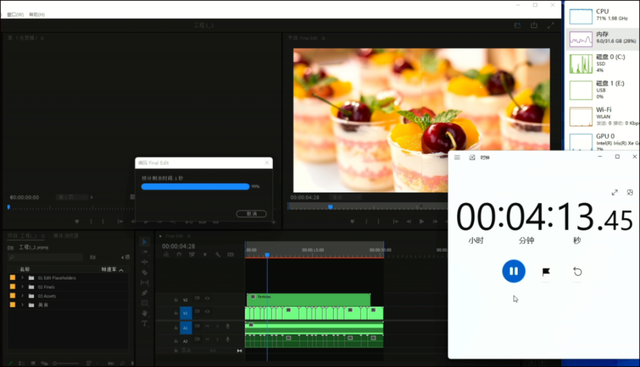
Task: Click timeline playhead marker
Action: coord(267,255)
